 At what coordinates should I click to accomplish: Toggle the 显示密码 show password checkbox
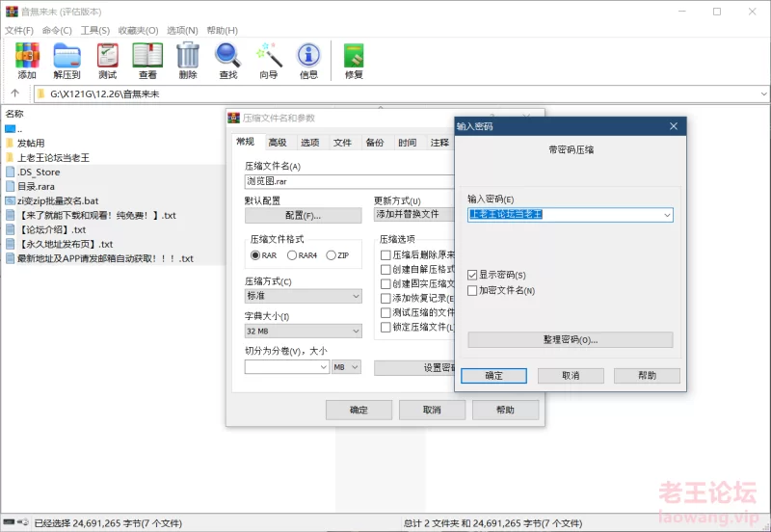point(472,275)
